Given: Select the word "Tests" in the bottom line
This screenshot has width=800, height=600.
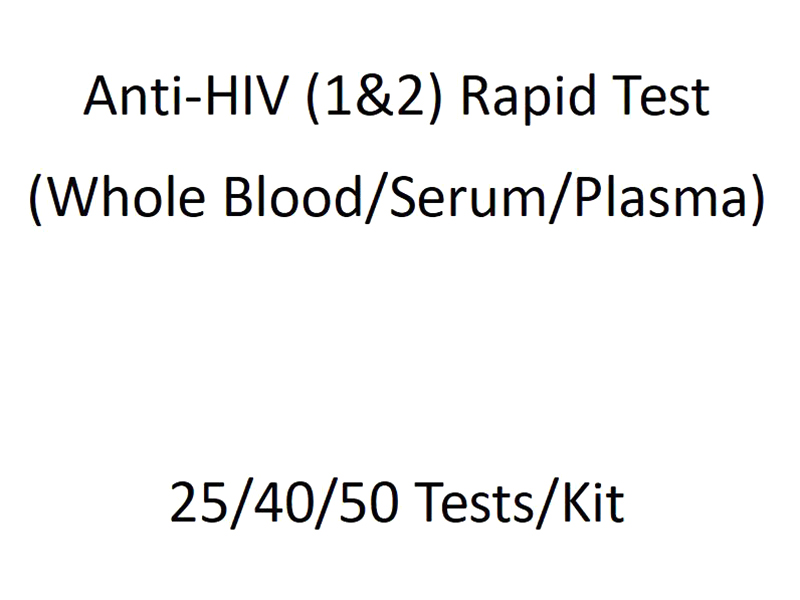Looking at the screenshot, I should [x=474, y=503].
